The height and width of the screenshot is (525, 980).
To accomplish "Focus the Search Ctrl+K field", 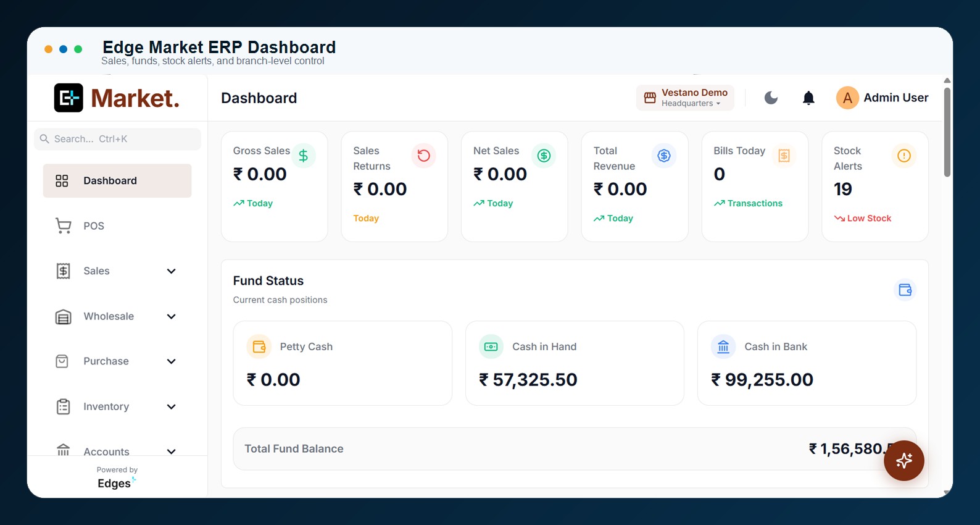I will [x=117, y=139].
